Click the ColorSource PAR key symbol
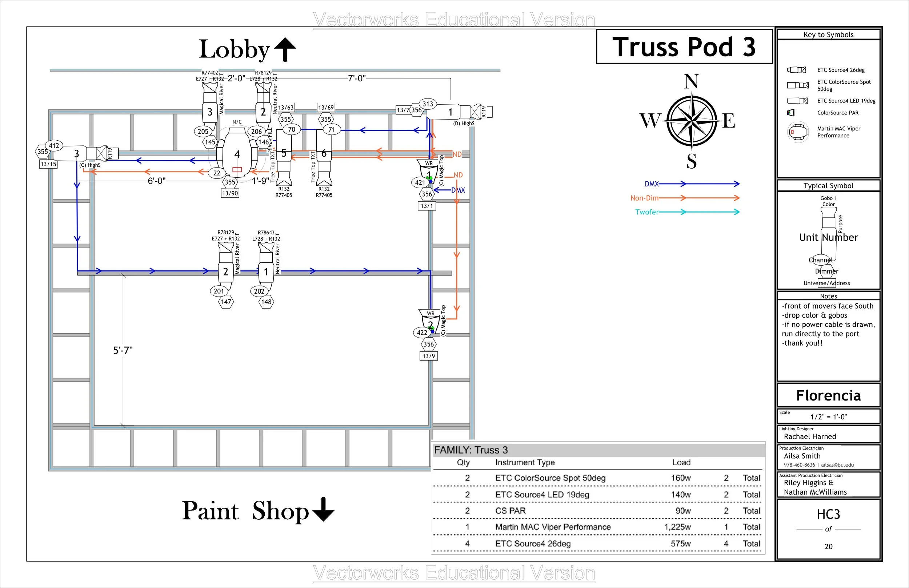Screen dimensions: 909x588 click(x=790, y=113)
